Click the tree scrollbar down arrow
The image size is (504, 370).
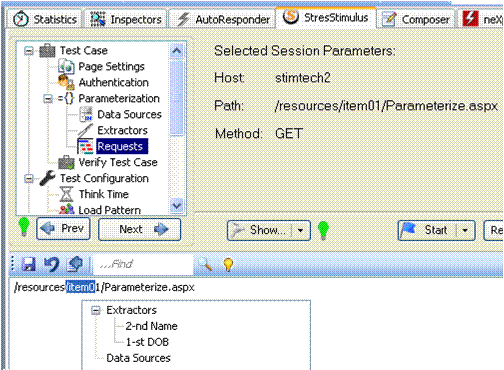pyautogui.click(x=176, y=205)
